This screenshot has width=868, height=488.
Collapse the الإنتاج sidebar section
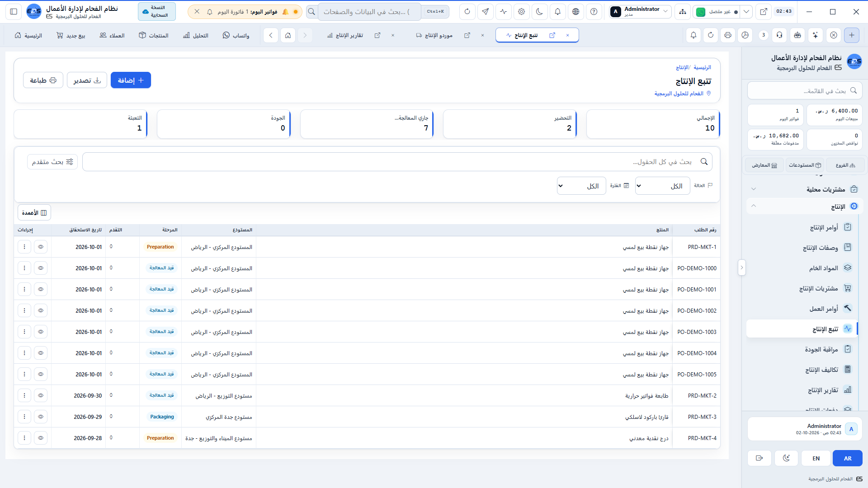[805, 206]
